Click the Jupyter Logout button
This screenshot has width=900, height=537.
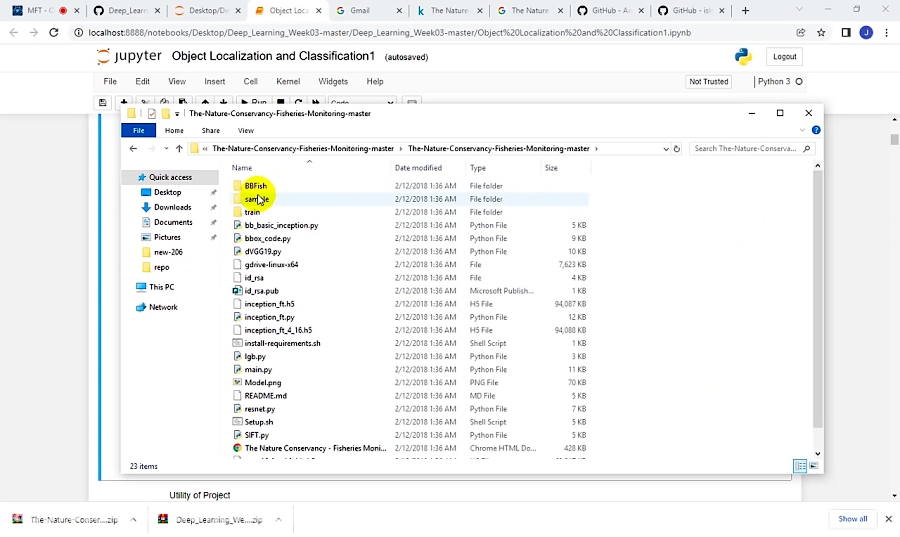pos(785,57)
